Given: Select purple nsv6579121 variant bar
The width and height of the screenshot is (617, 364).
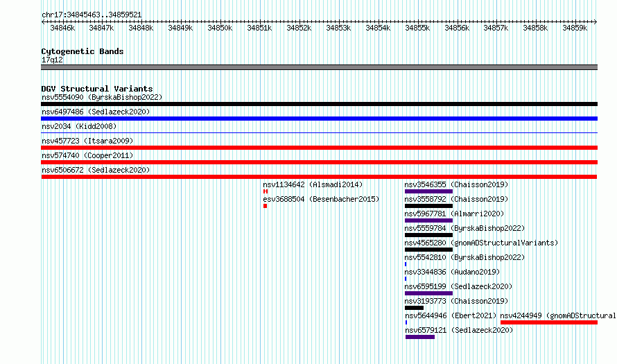Looking at the screenshot, I should click(420, 337).
